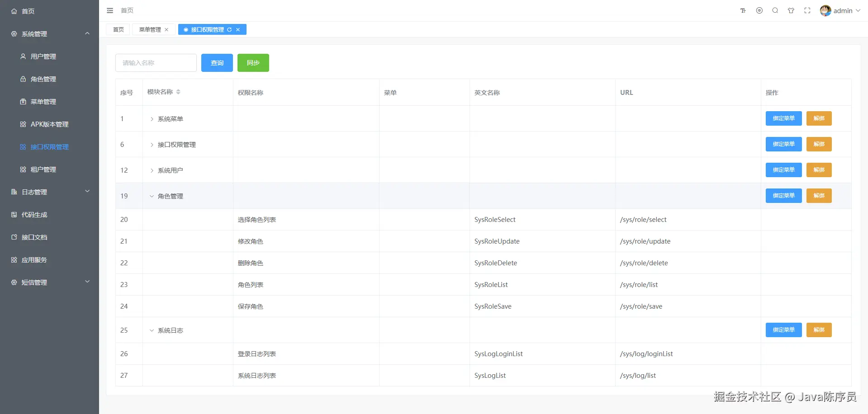Image resolution: width=868 pixels, height=414 pixels.
Task: Toggle fullscreen mode icon
Action: (807, 10)
